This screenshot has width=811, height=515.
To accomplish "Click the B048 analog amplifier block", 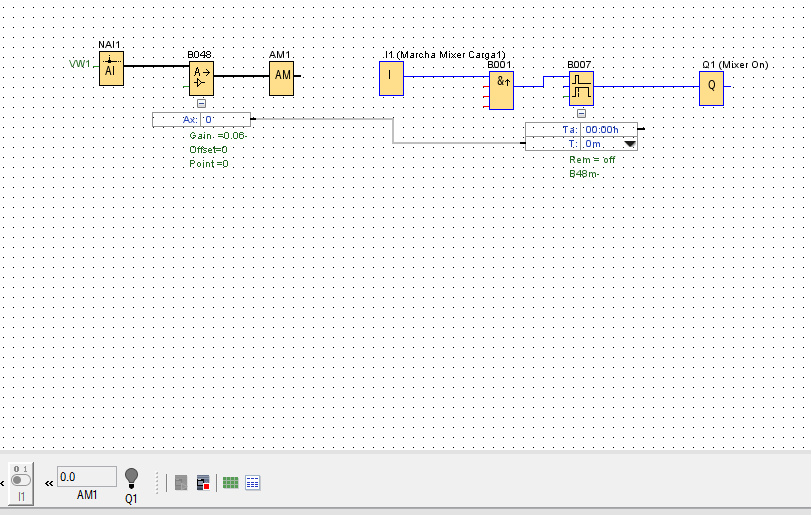I will pyautogui.click(x=202, y=76).
